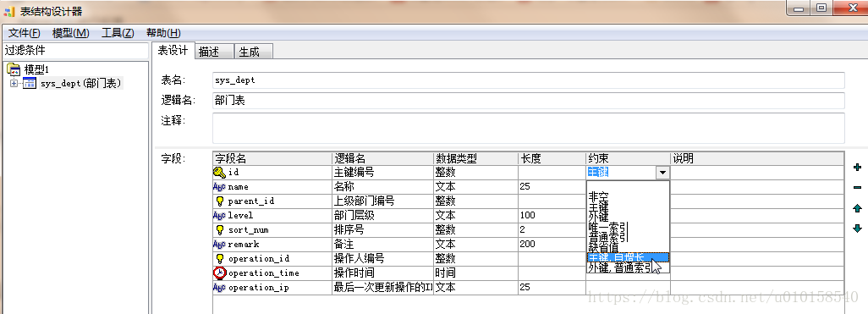Image resolution: width=868 pixels, height=314 pixels.
Task: Click the 主键编号 logical name cell
Action: tap(382, 172)
